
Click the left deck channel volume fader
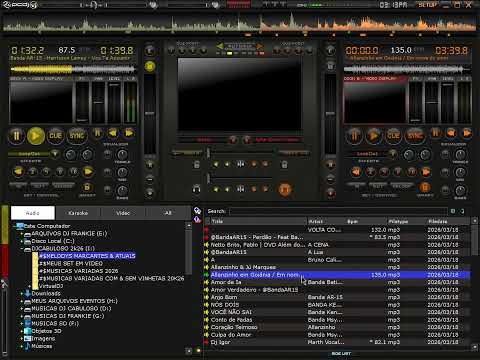[150, 113]
